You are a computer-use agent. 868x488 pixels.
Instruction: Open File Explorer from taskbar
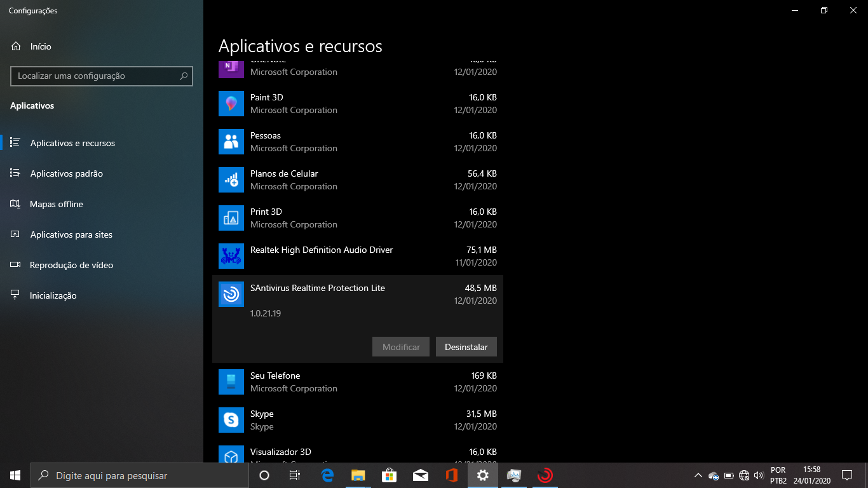[358, 475]
